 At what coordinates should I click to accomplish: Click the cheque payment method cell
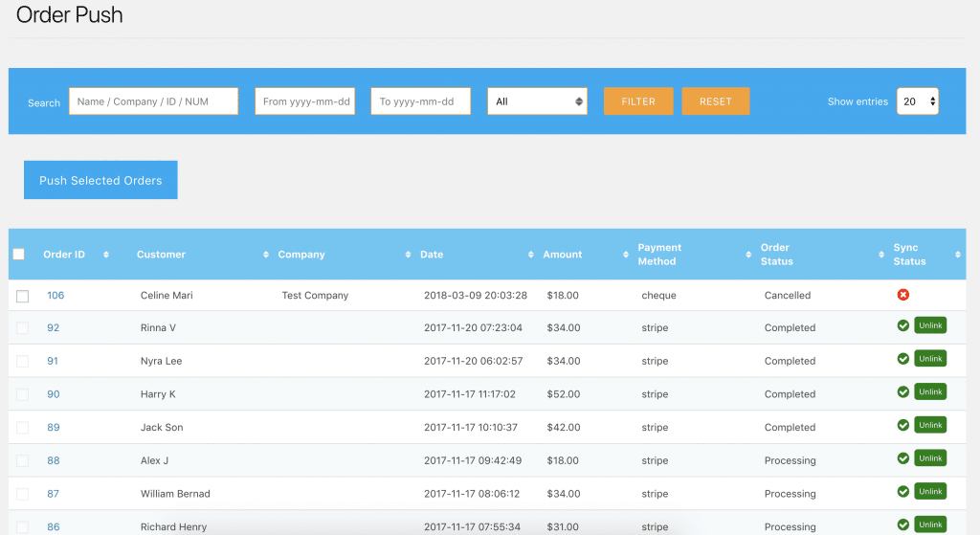(658, 295)
